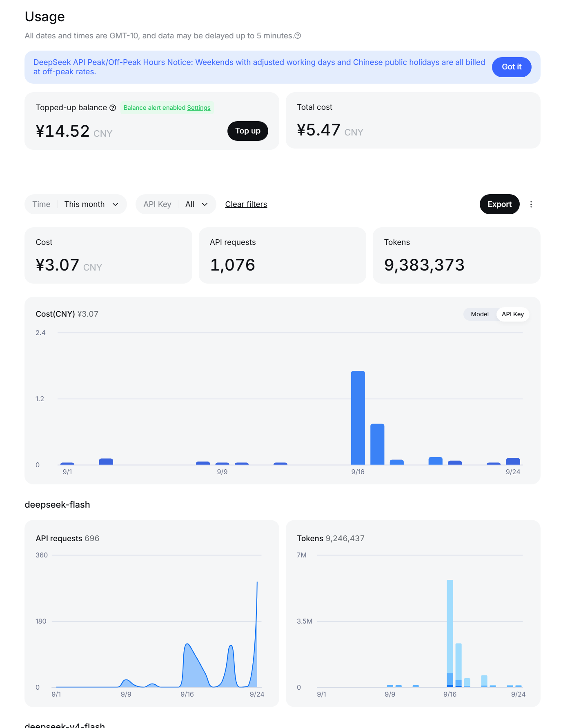Click the API requests 696 chart title

tap(67, 538)
